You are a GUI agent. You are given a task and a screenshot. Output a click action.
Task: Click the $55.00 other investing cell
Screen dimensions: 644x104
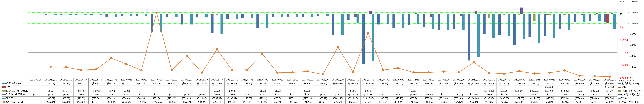coord(610,94)
